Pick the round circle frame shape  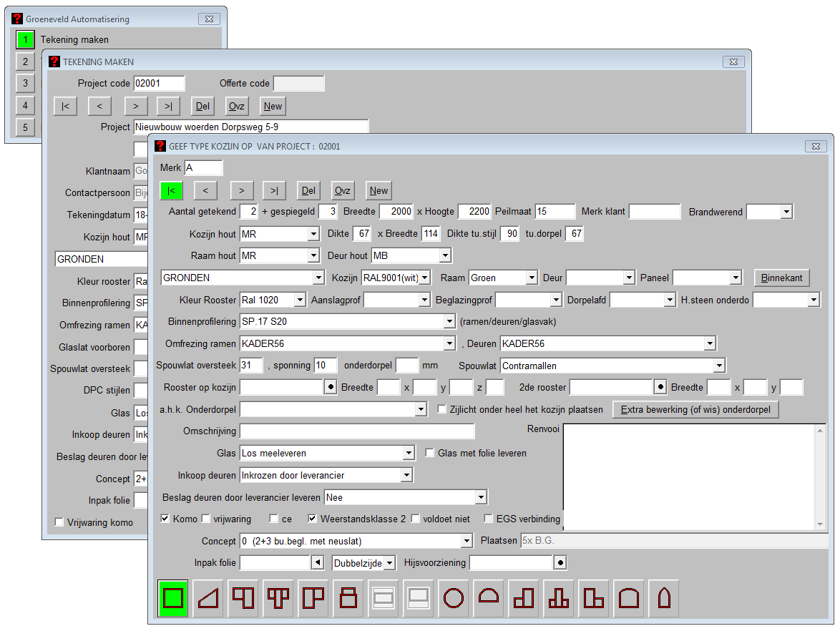[454, 598]
